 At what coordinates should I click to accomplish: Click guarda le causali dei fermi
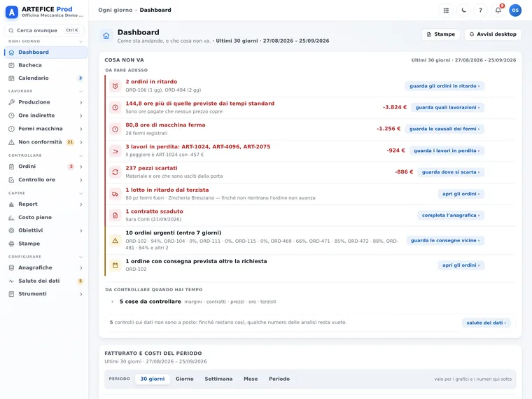point(444,129)
